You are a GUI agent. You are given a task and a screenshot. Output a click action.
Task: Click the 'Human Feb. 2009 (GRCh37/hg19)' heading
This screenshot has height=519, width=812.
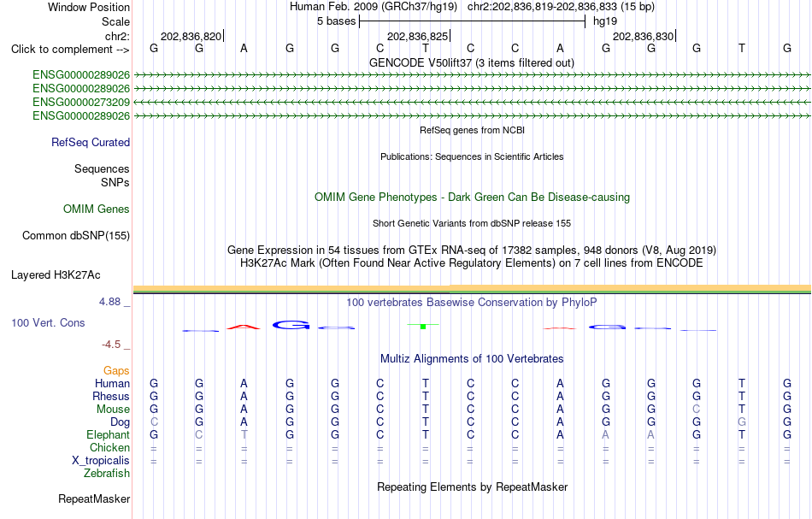click(374, 7)
